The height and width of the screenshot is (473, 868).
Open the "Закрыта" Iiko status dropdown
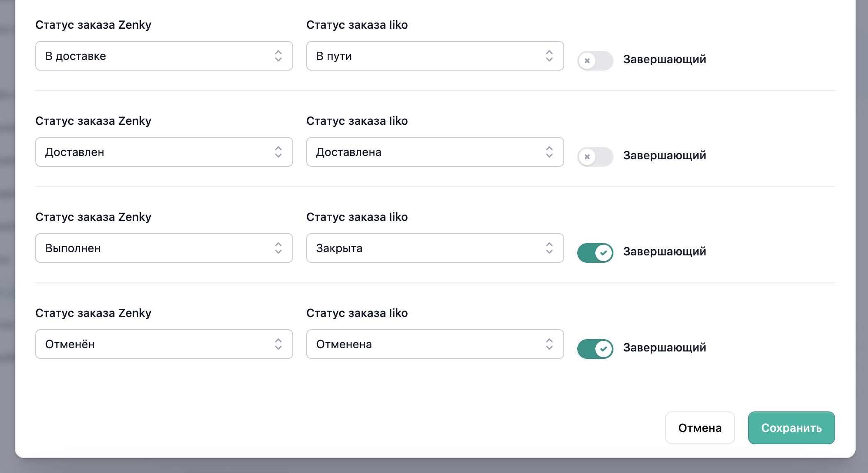tap(435, 248)
